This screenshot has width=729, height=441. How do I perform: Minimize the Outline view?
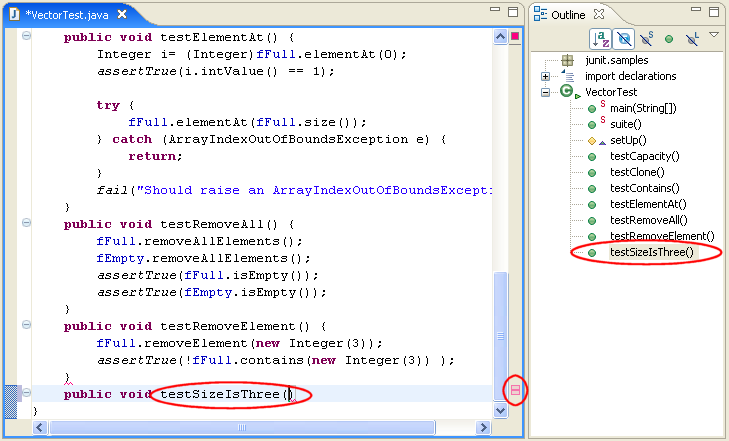click(x=696, y=9)
